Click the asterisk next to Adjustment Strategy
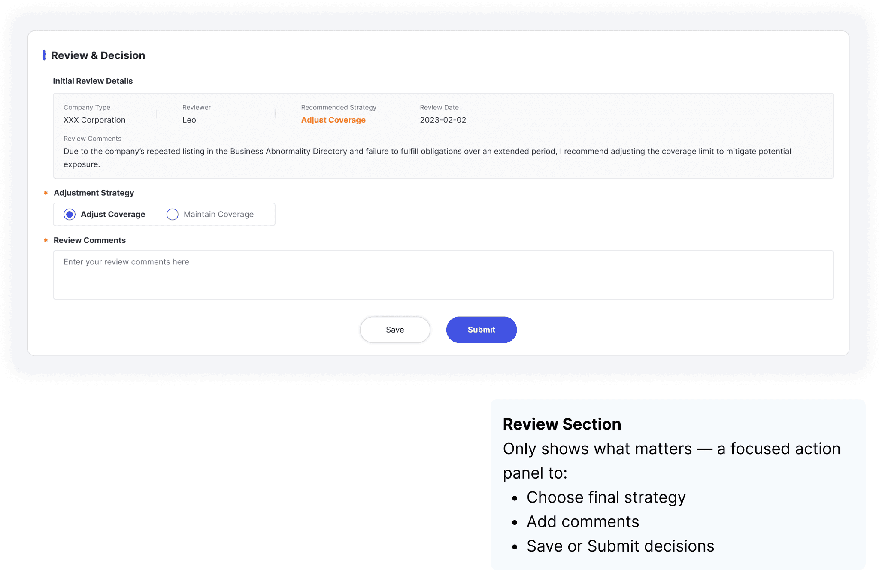Image resolution: width=879 pixels, height=588 pixels. (x=45, y=193)
